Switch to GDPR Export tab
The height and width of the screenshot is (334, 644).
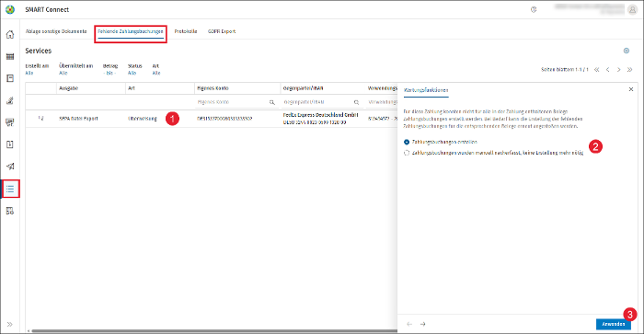point(222,31)
